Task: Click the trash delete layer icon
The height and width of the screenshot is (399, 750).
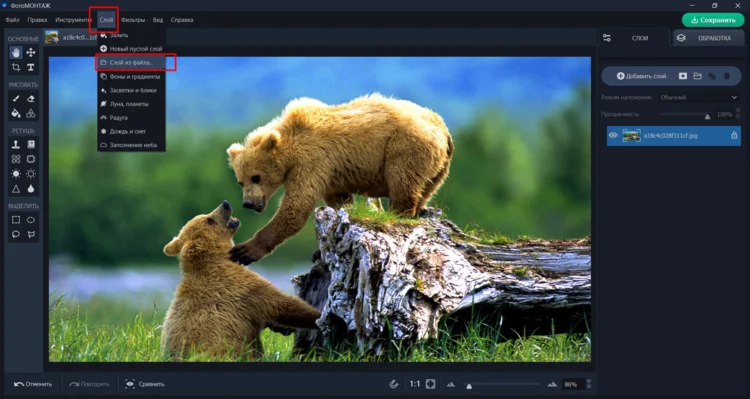Action: click(727, 76)
